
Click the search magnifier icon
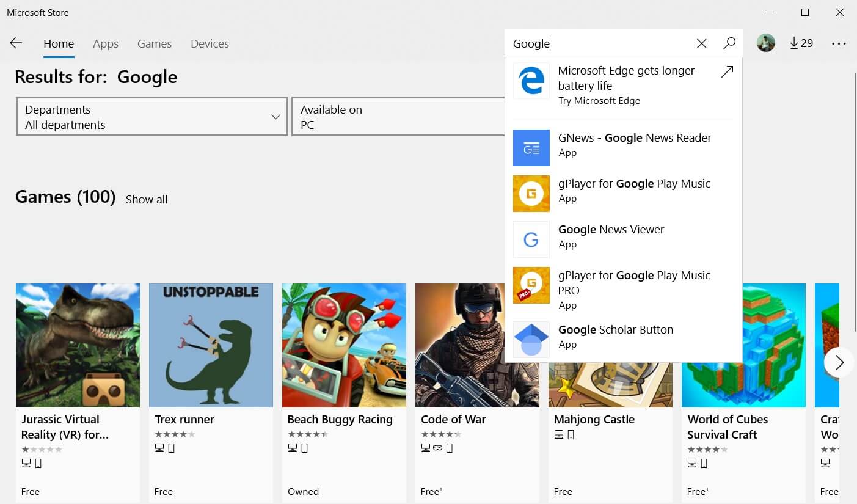click(729, 43)
